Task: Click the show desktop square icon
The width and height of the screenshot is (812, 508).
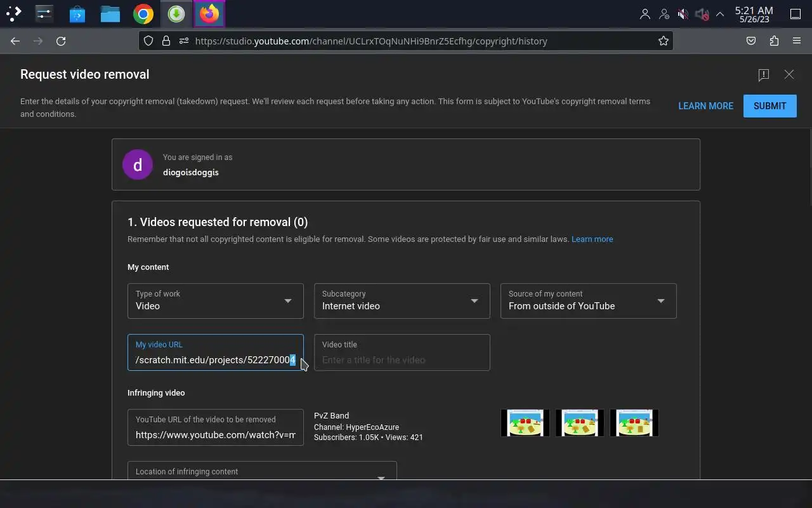Action: click(796, 14)
